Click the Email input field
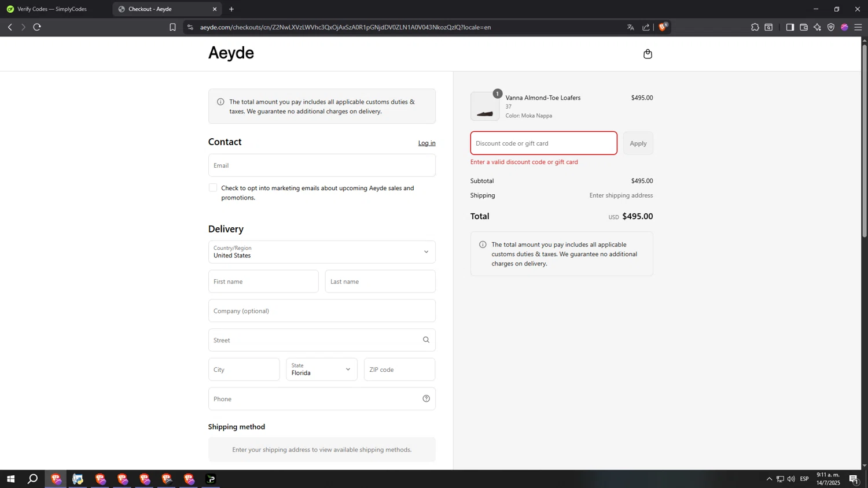This screenshot has height=488, width=868. tap(322, 165)
